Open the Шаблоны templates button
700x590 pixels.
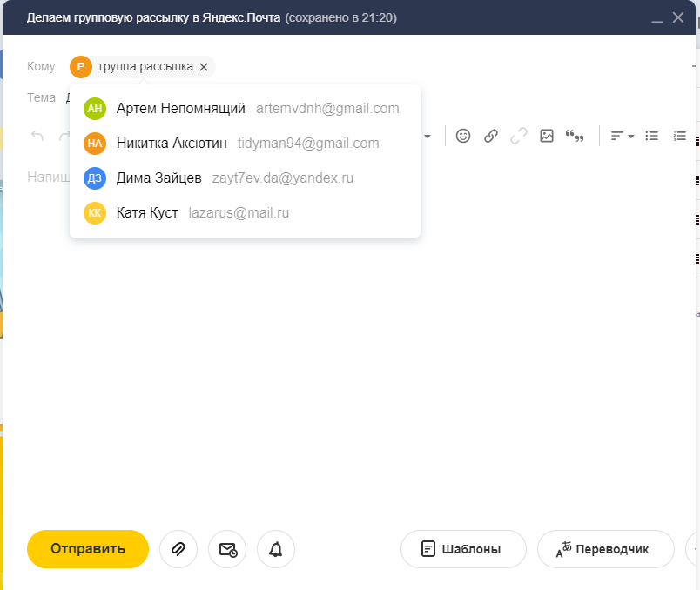click(x=463, y=549)
